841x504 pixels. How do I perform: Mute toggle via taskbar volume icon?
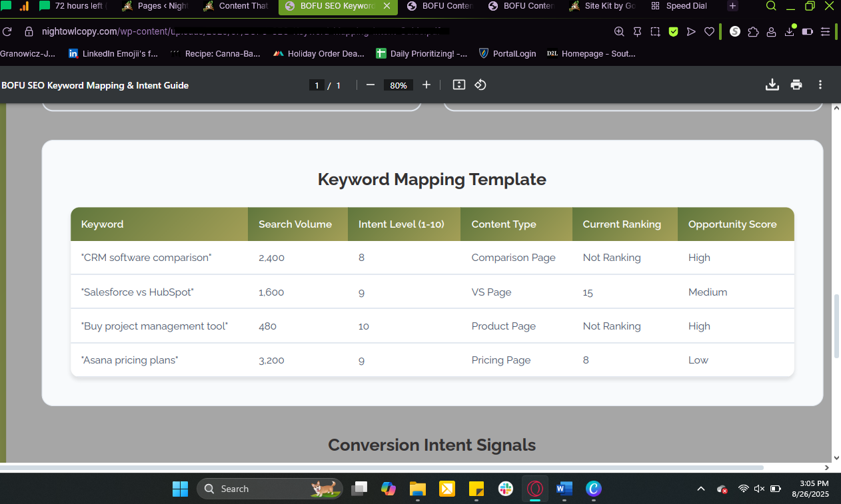[x=759, y=489]
